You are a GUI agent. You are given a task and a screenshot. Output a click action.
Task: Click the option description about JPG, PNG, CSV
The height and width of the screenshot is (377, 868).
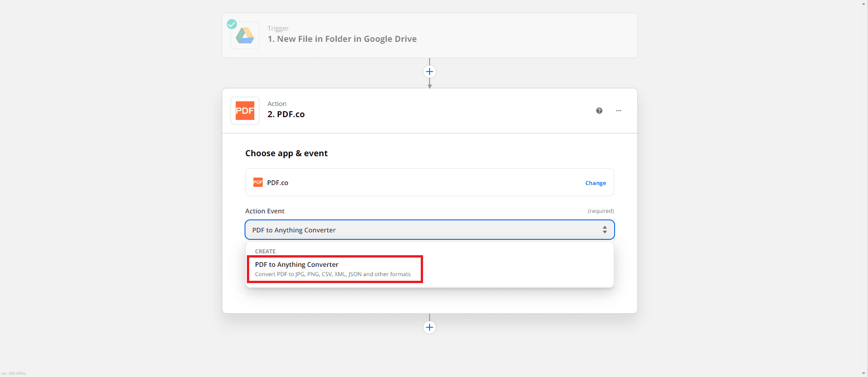pos(332,274)
